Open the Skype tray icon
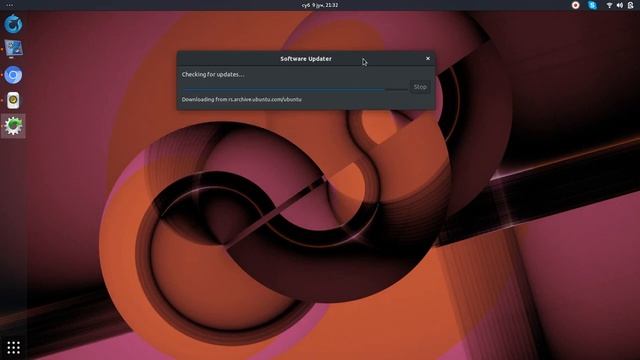Image resolution: width=640 pixels, height=360 pixels. pyautogui.click(x=592, y=5)
